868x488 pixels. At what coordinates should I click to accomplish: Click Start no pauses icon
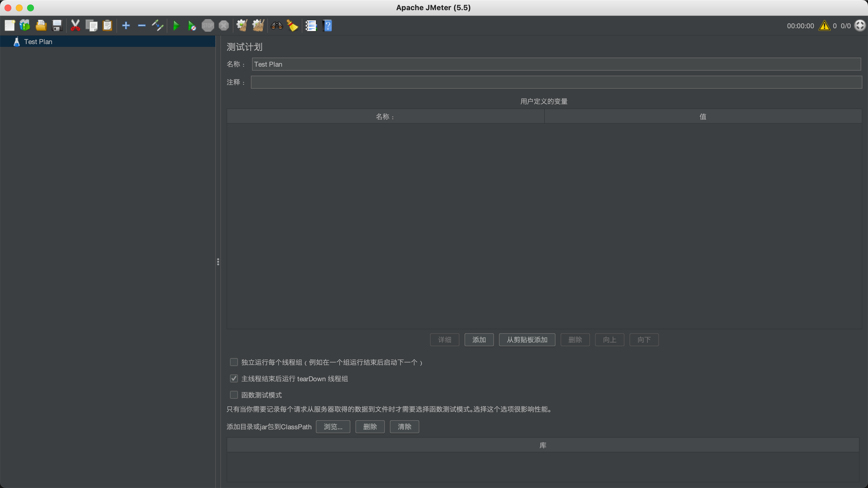pos(192,26)
